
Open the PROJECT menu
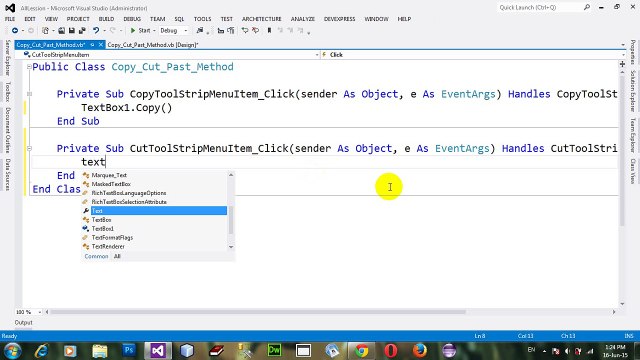(x=78, y=19)
